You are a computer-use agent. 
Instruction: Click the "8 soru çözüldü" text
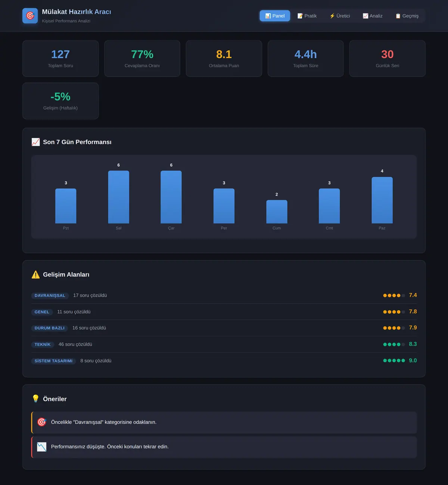pyautogui.click(x=96, y=361)
